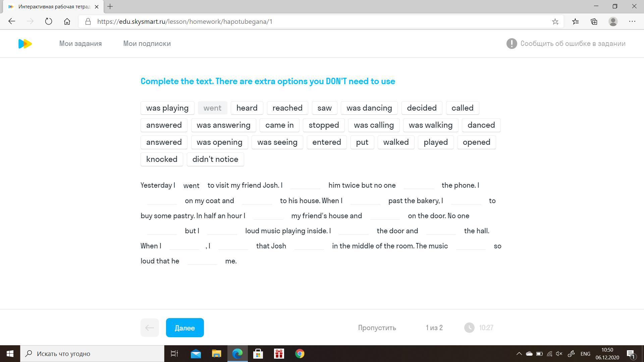Click Пропустить to skip task
Screen dimensions: 644x362
[x=377, y=328]
